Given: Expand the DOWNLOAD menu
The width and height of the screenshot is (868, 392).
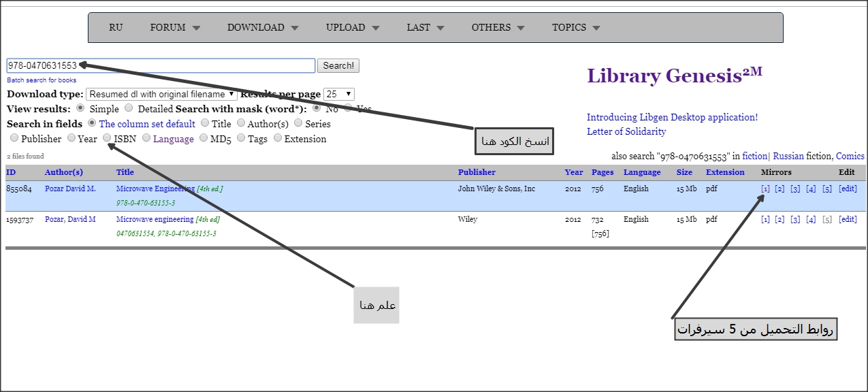Looking at the screenshot, I should point(263,28).
